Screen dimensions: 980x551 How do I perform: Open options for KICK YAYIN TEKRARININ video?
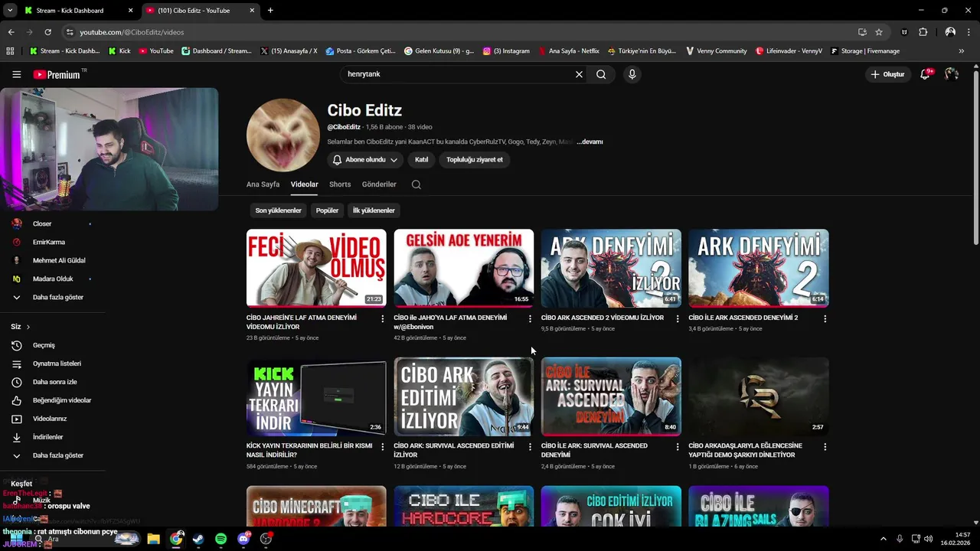coord(383,447)
